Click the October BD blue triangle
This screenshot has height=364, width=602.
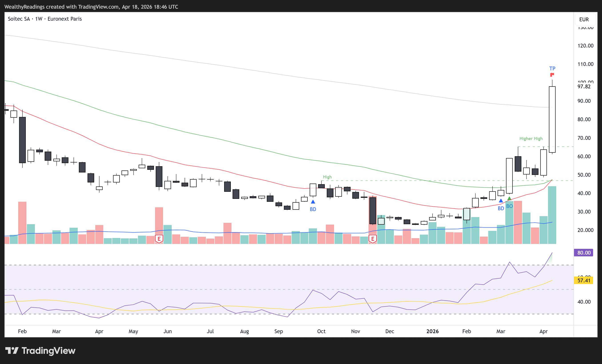point(313,202)
